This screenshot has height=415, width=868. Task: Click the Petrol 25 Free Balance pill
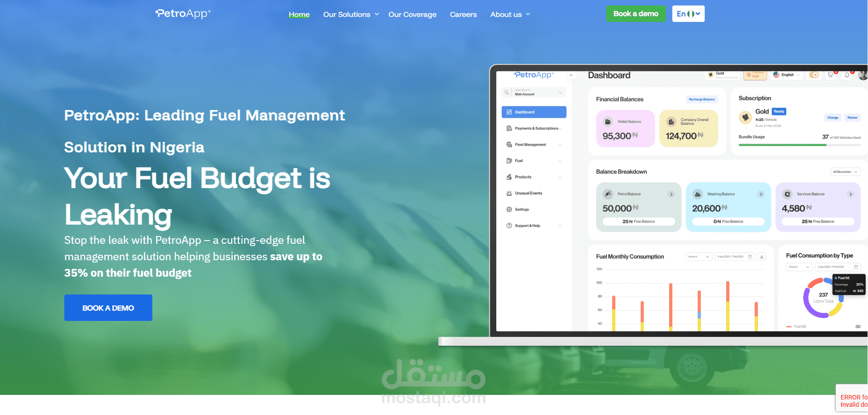[x=639, y=221]
